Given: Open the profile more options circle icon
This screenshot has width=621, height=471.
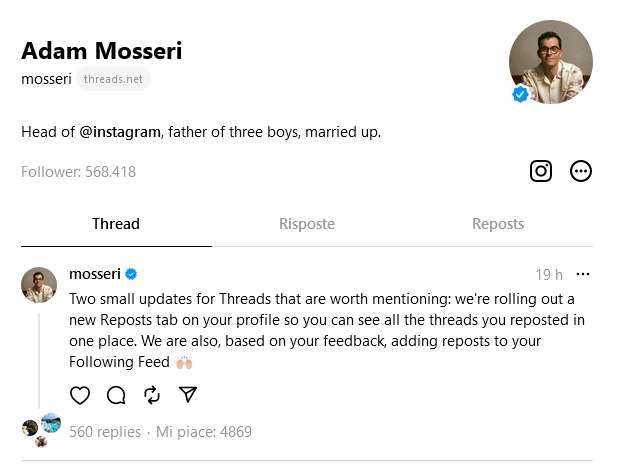Looking at the screenshot, I should pyautogui.click(x=581, y=171).
